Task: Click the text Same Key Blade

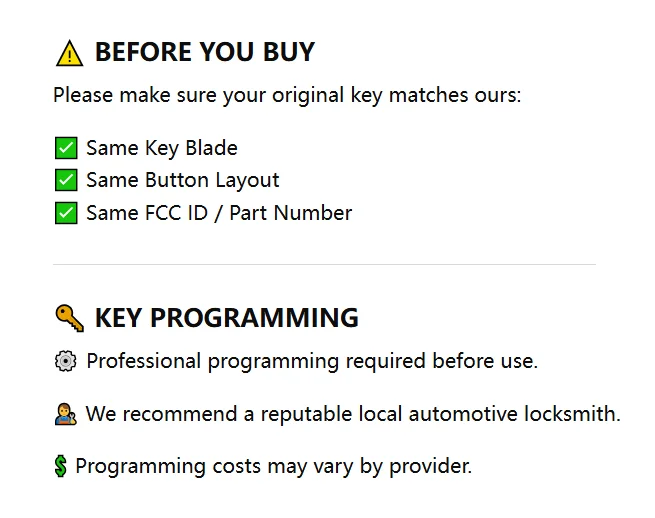Action: (162, 148)
